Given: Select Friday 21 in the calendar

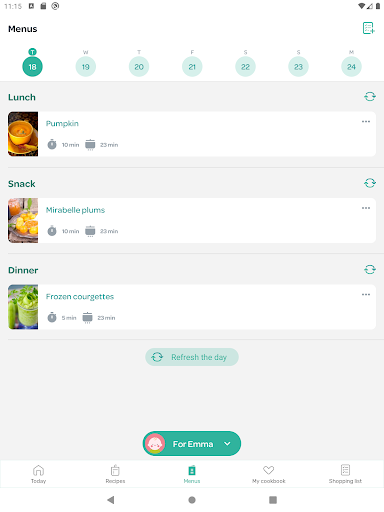Looking at the screenshot, I should pyautogui.click(x=192, y=67).
